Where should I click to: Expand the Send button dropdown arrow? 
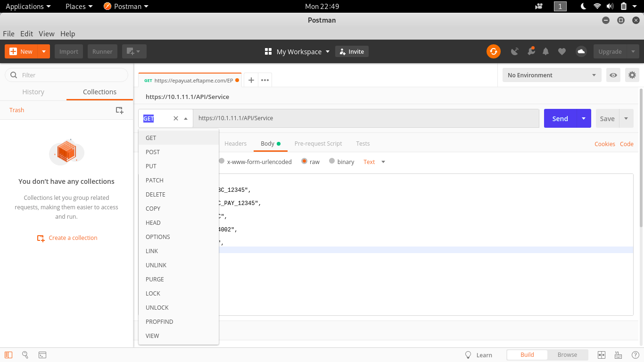583,118
